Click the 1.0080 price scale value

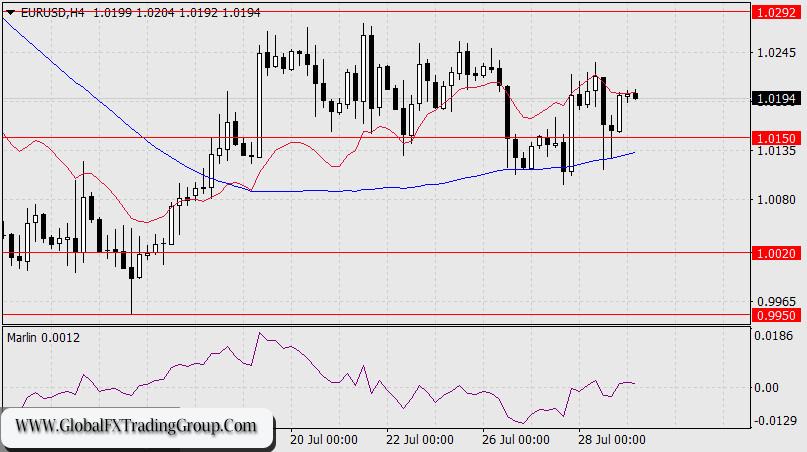[776, 199]
